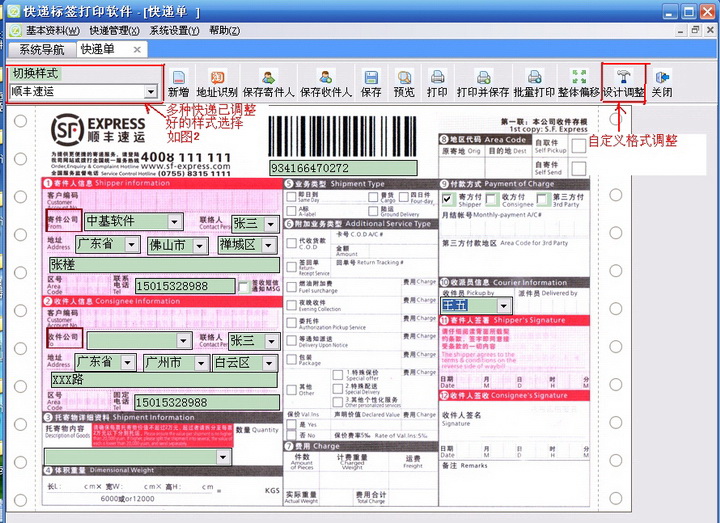Viewport: 720px width, 523px height.
Task: Open the consignee district 白云区 dropdown
Action: (x=270, y=363)
